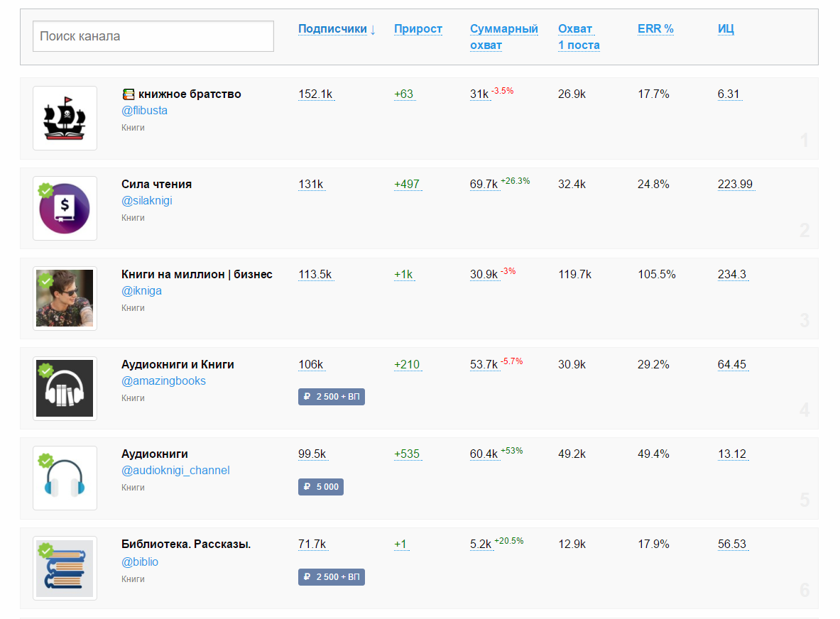Click the pirate ship avatar of книжное братство
840x619 pixels.
click(65, 118)
